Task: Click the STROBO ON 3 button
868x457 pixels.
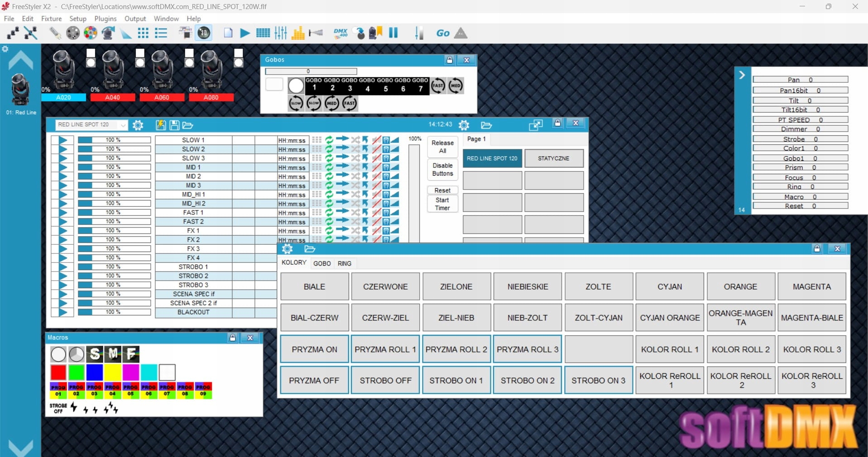Action: pyautogui.click(x=599, y=381)
